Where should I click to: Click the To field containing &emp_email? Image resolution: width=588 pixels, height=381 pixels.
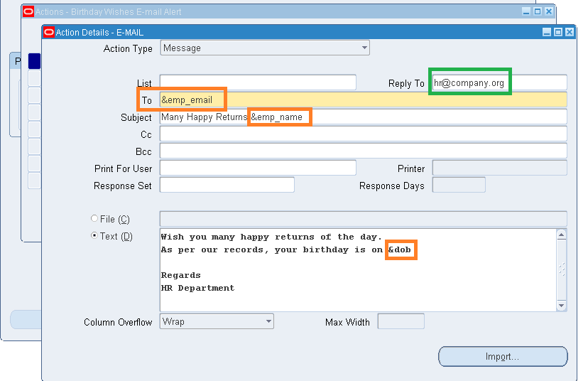[x=364, y=100]
